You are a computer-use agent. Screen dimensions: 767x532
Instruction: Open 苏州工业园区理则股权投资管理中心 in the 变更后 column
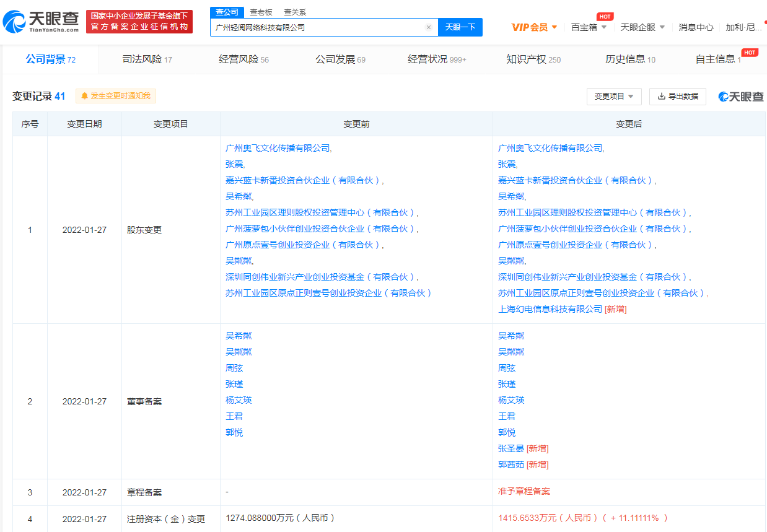coord(594,212)
